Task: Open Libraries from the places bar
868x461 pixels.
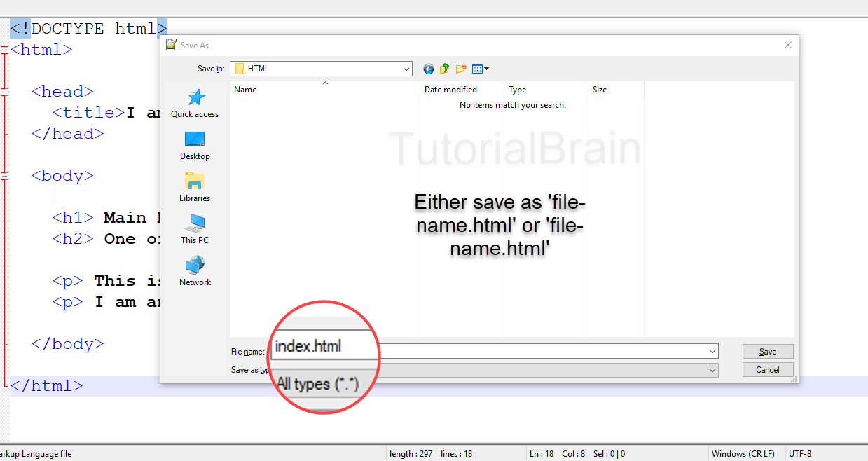Action: click(195, 187)
